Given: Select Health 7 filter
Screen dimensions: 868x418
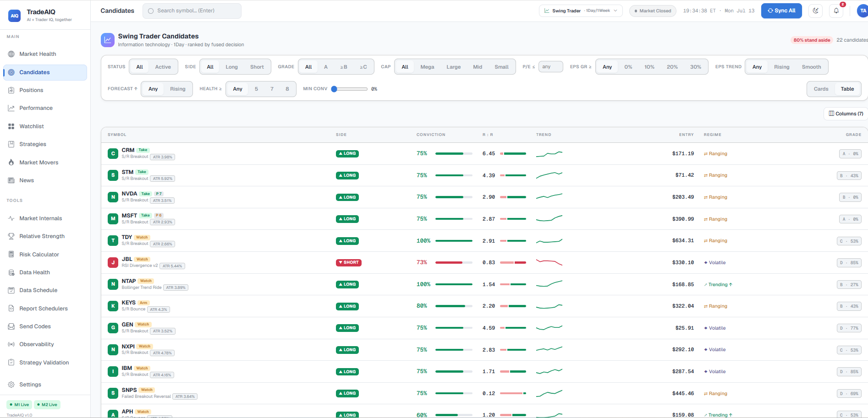Looking at the screenshot, I should point(272,89).
